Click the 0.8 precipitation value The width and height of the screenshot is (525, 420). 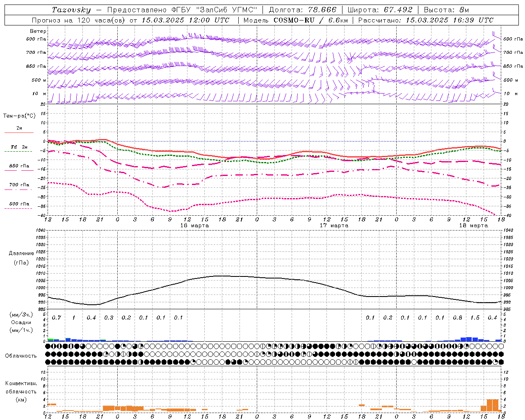pyautogui.click(x=458, y=317)
